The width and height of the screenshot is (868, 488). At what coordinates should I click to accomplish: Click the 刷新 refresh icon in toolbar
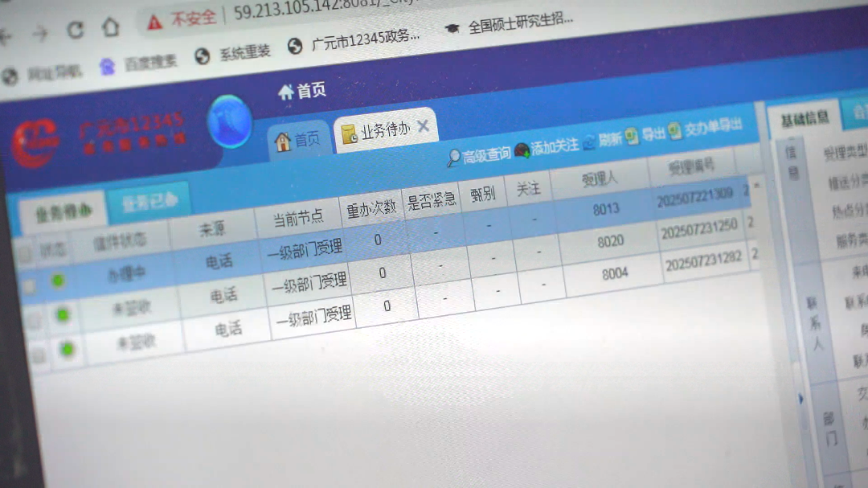(590, 142)
